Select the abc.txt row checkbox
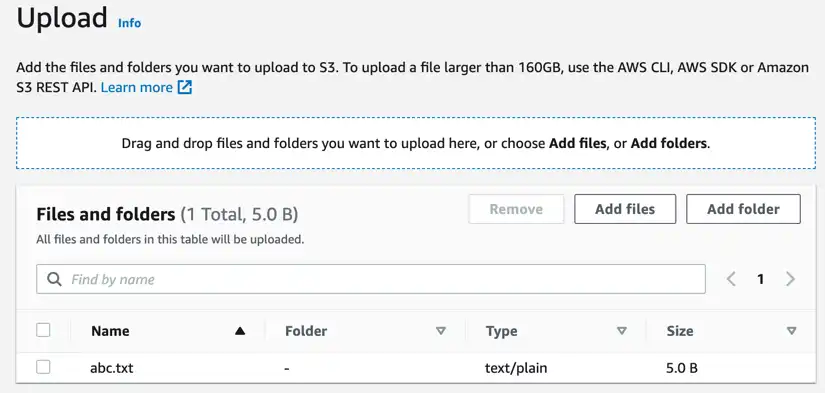The width and height of the screenshot is (825, 393). [x=43, y=367]
